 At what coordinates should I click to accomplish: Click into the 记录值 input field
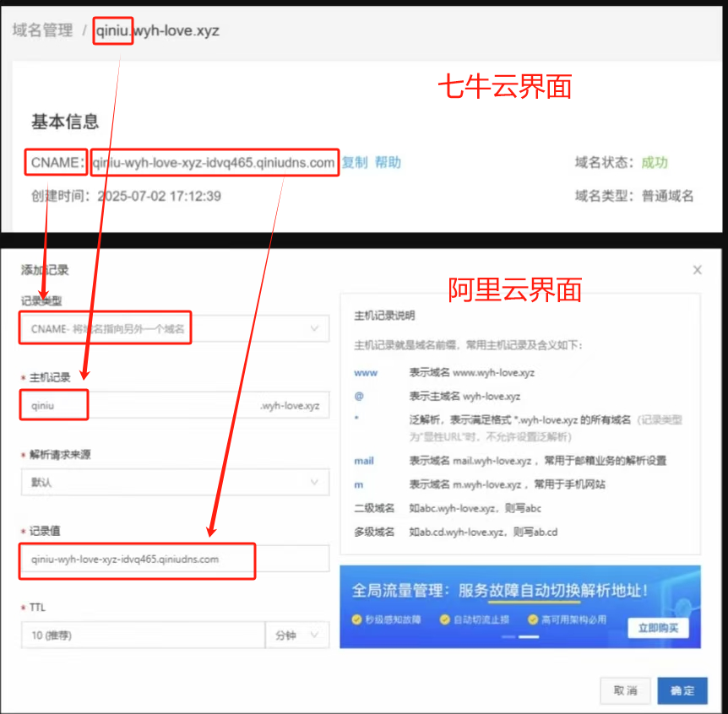pyautogui.click(x=175, y=559)
